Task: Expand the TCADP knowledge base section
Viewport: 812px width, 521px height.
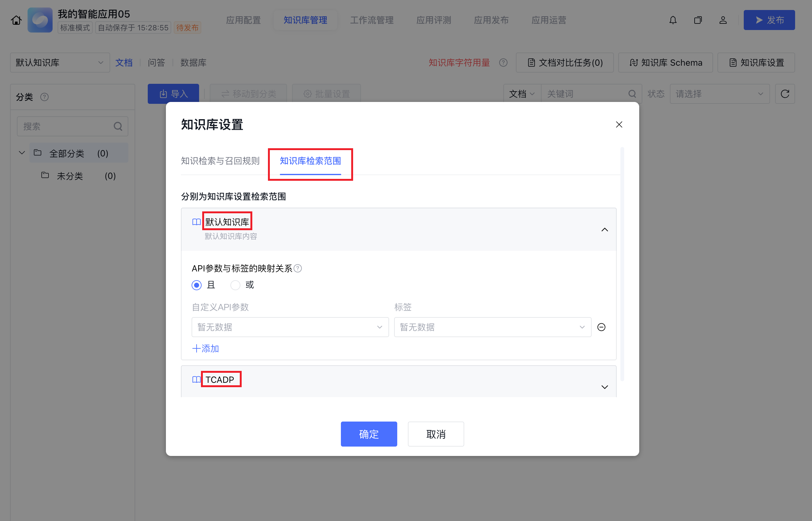Action: (x=604, y=387)
